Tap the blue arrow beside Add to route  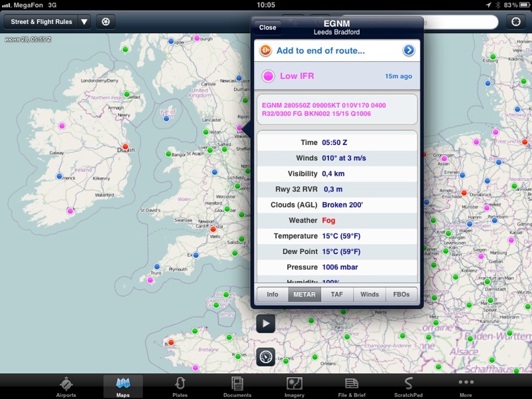pos(408,51)
